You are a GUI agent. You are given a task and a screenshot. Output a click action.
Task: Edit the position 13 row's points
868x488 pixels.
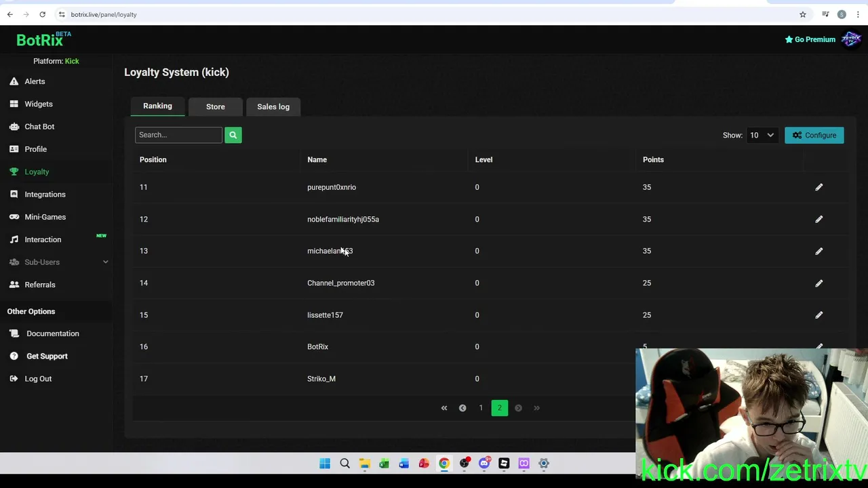818,251
